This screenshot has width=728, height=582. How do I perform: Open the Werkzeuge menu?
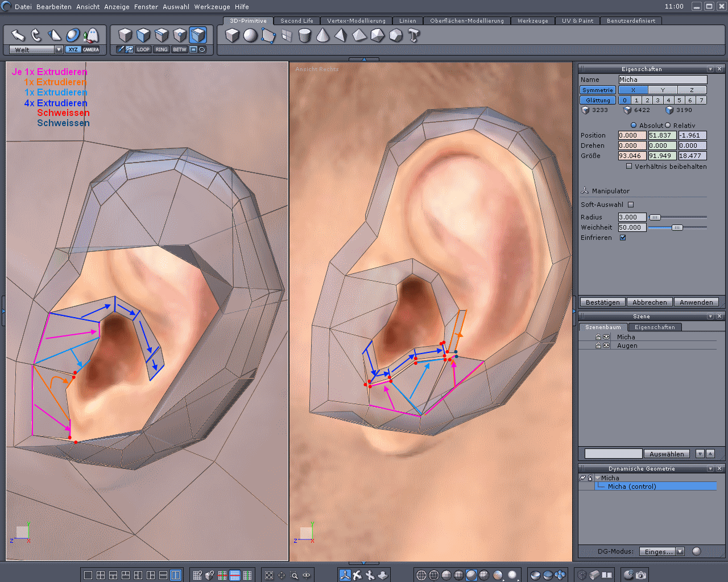(x=213, y=7)
